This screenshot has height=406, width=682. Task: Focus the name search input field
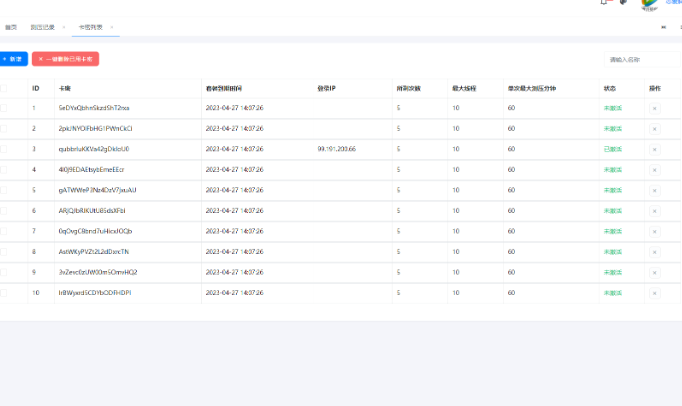(x=642, y=60)
